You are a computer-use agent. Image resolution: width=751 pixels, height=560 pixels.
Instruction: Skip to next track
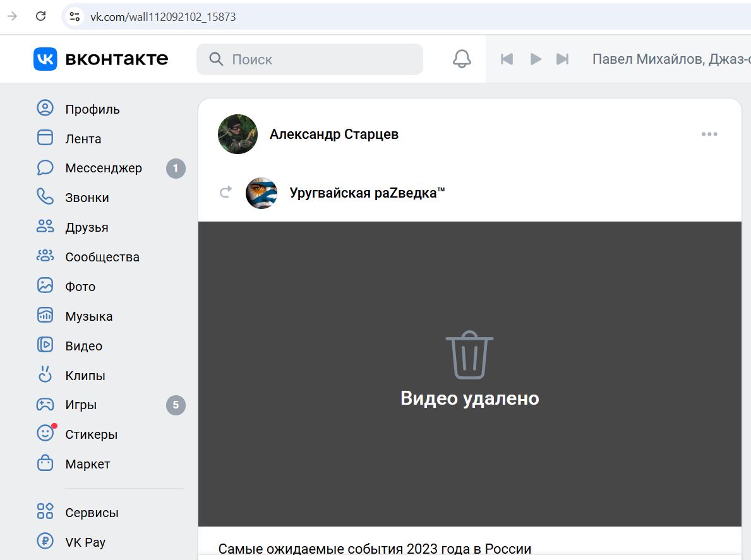[562, 59]
